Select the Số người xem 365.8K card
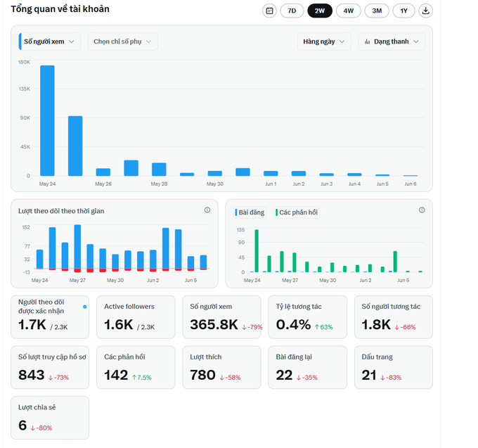 (222, 317)
